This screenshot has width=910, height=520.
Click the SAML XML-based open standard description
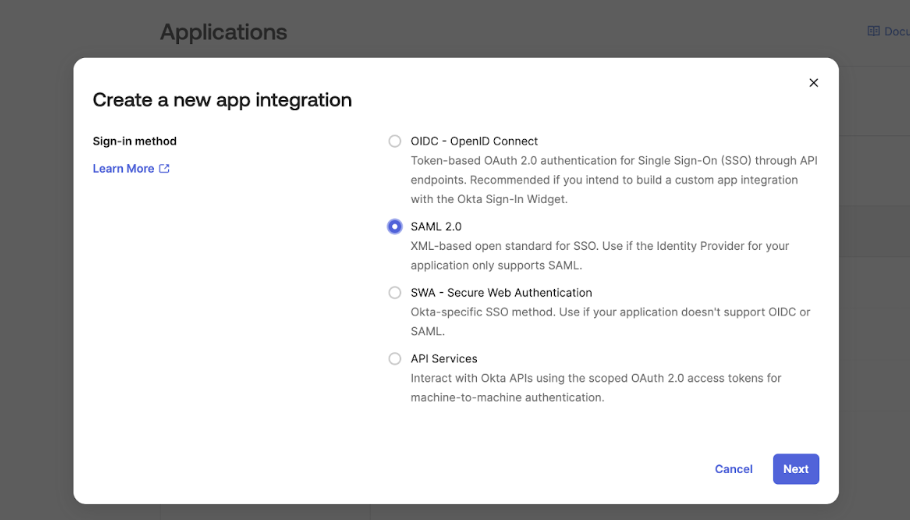(x=600, y=256)
